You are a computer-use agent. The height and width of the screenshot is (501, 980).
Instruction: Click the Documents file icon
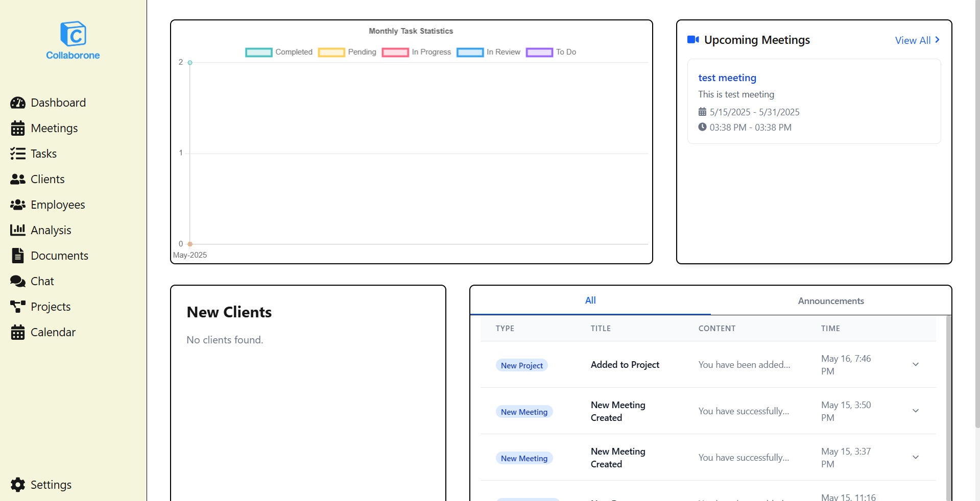[18, 256]
